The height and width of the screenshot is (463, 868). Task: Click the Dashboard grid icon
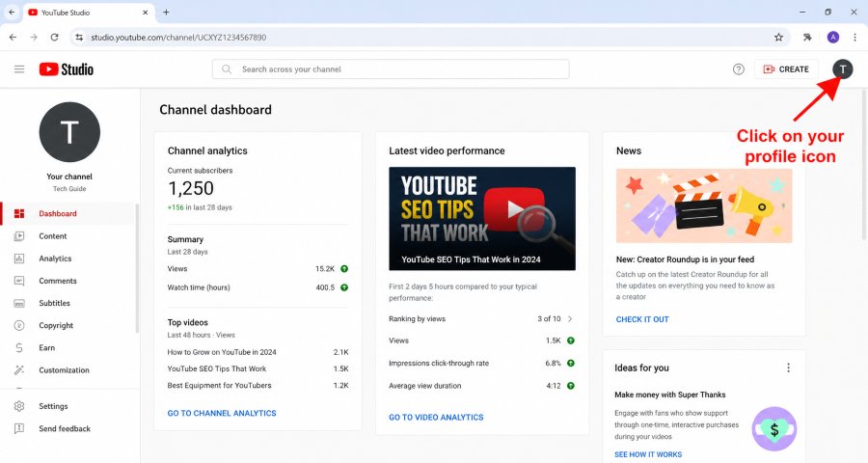pyautogui.click(x=19, y=214)
